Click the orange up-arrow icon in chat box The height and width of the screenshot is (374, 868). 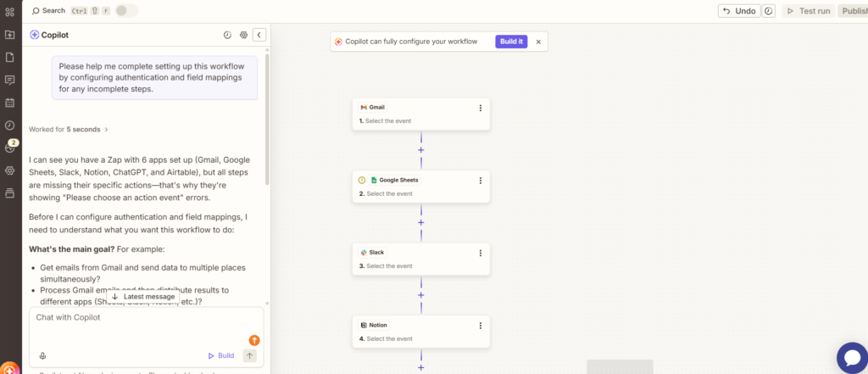(x=254, y=340)
